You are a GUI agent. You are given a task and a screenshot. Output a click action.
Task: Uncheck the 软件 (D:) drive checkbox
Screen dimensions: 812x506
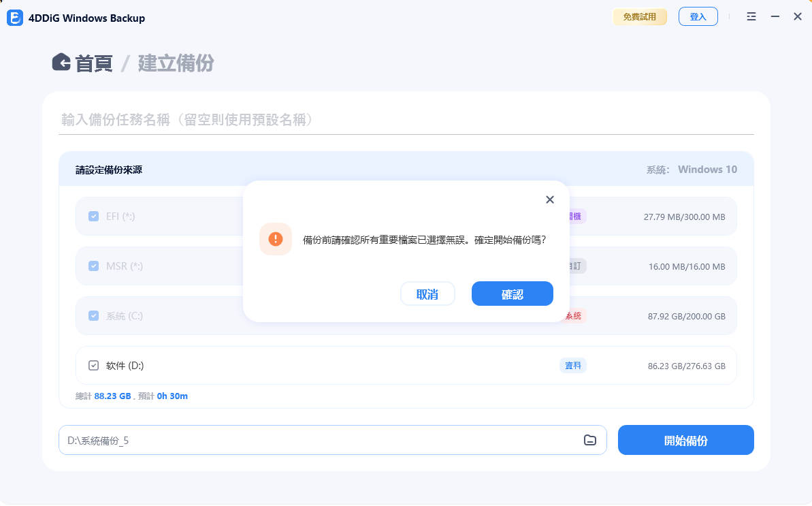pyautogui.click(x=93, y=366)
